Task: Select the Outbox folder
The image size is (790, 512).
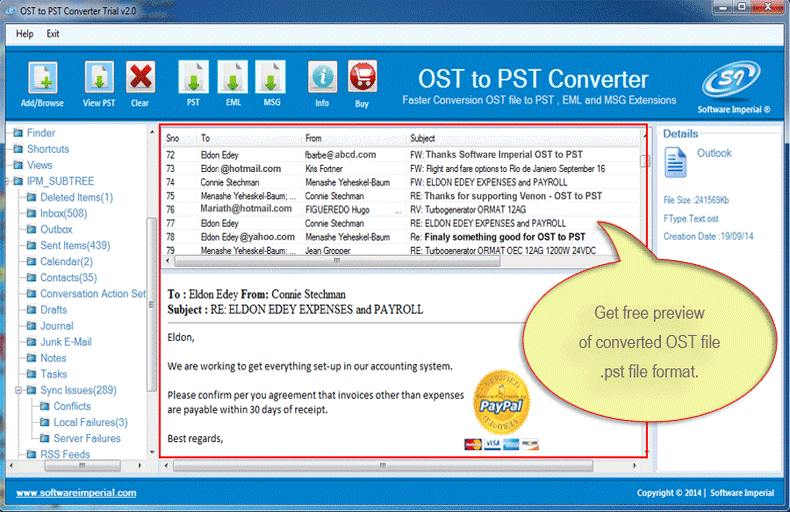Action: [56, 229]
